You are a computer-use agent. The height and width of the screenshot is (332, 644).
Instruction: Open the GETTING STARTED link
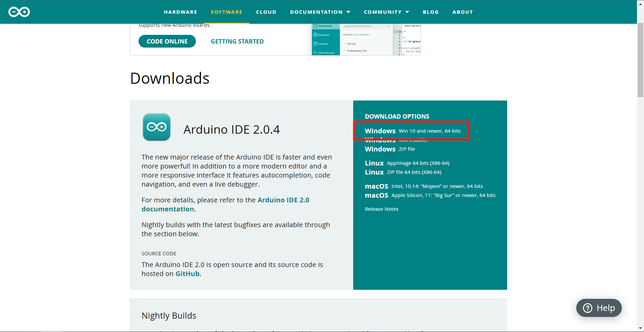coord(237,41)
